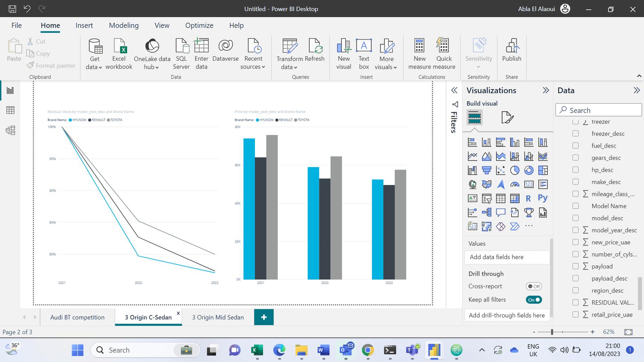Screen dimensions: 644x362
Task: Collapse the ribbon with the chevron
Action: tap(639, 76)
